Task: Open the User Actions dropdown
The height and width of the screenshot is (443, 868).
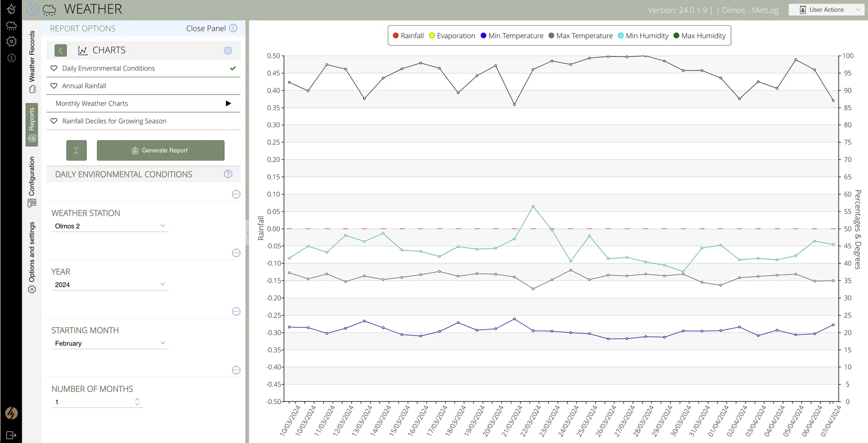Action: point(826,9)
